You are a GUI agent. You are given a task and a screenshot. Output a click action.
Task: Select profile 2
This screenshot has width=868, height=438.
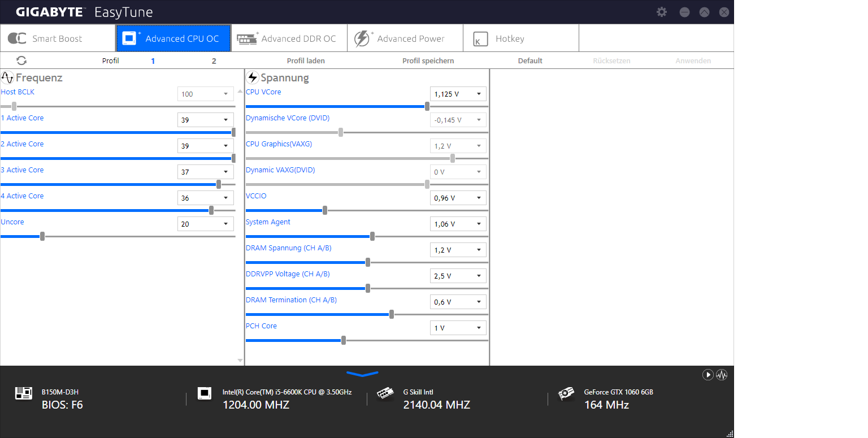coord(214,61)
